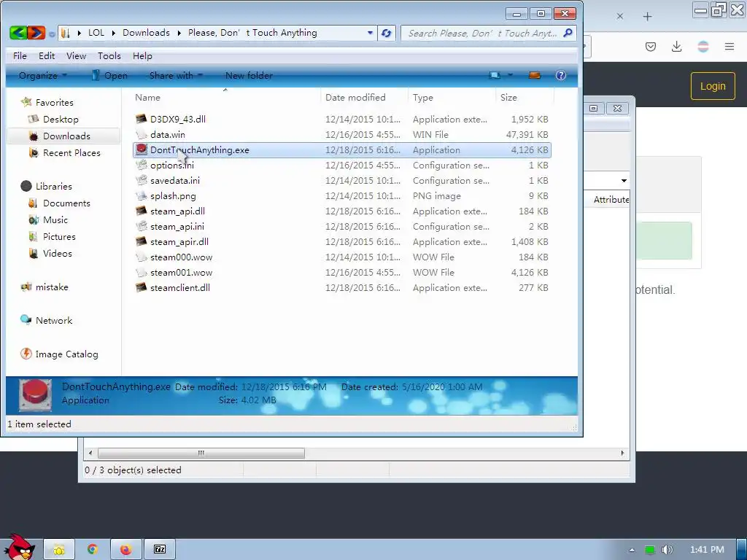Open Pictures library
Image resolution: width=747 pixels, height=560 pixels.
[x=59, y=236]
